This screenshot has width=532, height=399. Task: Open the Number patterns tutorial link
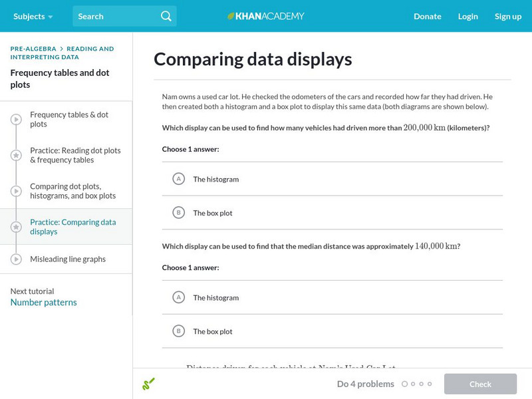click(43, 303)
